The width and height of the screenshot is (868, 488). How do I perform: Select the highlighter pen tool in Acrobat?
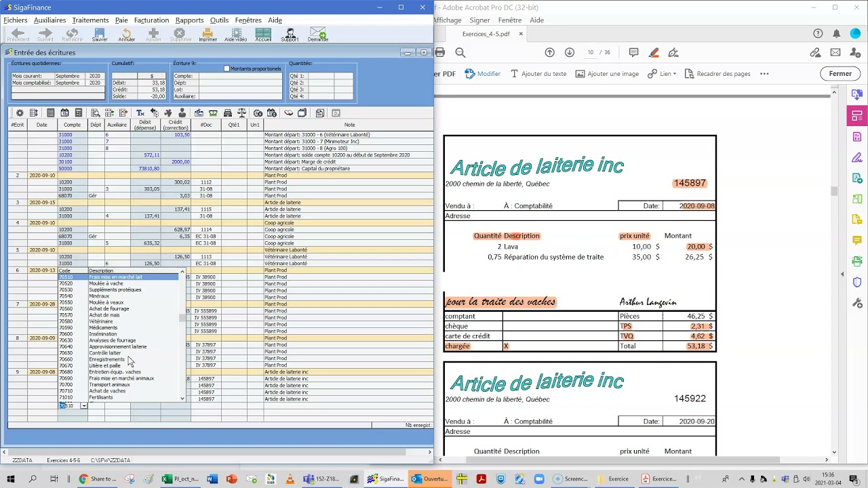coord(654,53)
